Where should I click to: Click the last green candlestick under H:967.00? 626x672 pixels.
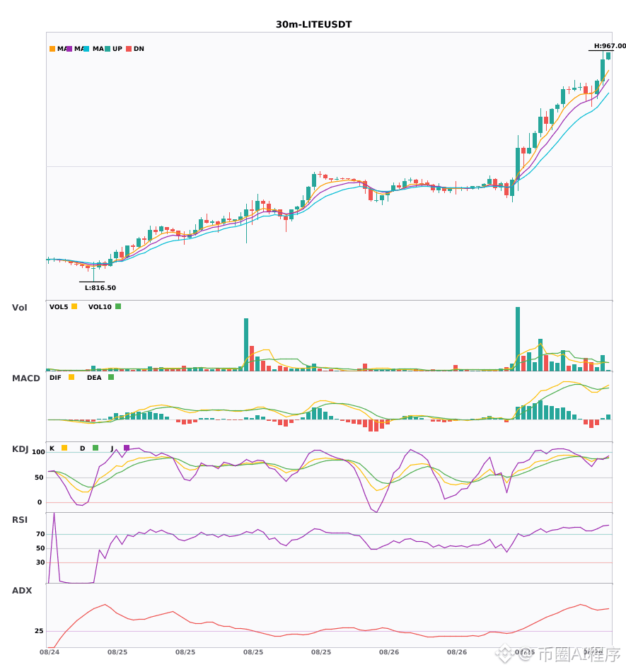pos(608,56)
